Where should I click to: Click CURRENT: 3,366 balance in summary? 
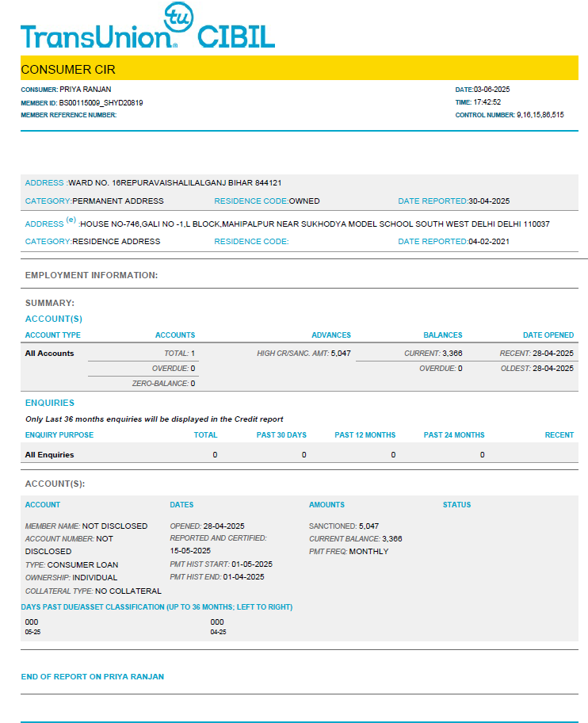click(x=433, y=354)
